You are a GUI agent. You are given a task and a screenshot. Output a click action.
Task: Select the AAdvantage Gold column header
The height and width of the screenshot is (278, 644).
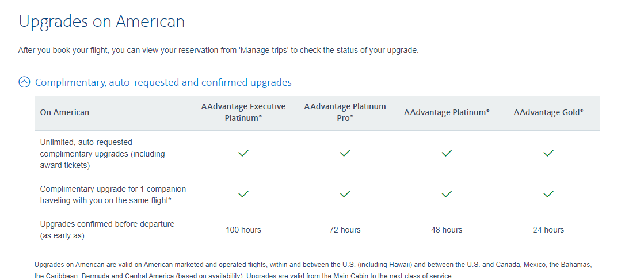coord(548,112)
